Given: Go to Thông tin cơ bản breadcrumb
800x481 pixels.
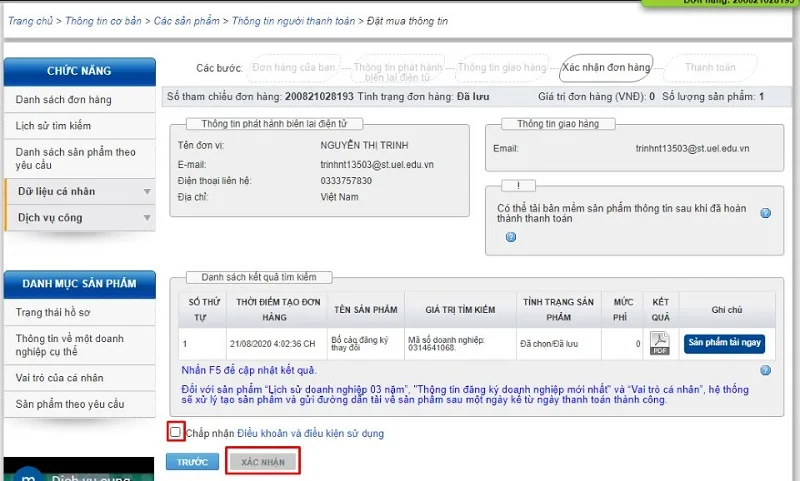Looking at the screenshot, I should pyautogui.click(x=103, y=21).
